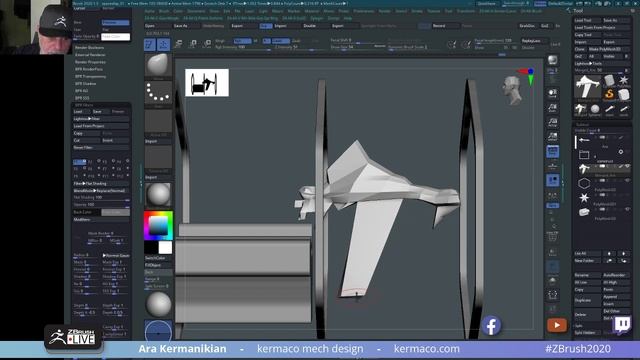Click the Rotate mode icon
Viewport: 640px width, 360px height.
point(207,43)
